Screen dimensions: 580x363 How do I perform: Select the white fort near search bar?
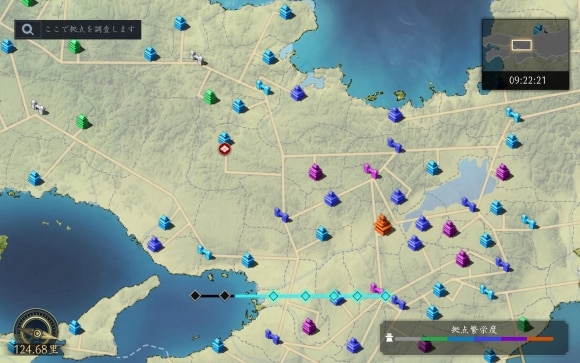click(x=198, y=58)
